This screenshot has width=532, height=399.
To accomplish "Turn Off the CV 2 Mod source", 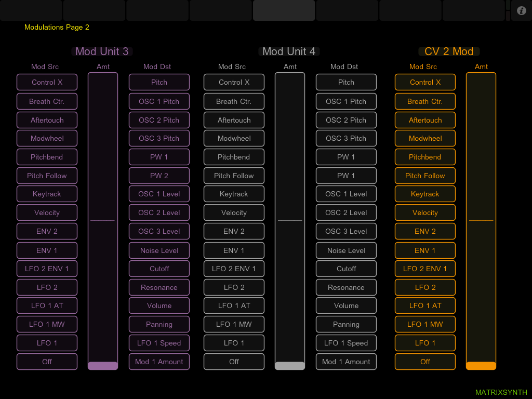I will pyautogui.click(x=425, y=362).
